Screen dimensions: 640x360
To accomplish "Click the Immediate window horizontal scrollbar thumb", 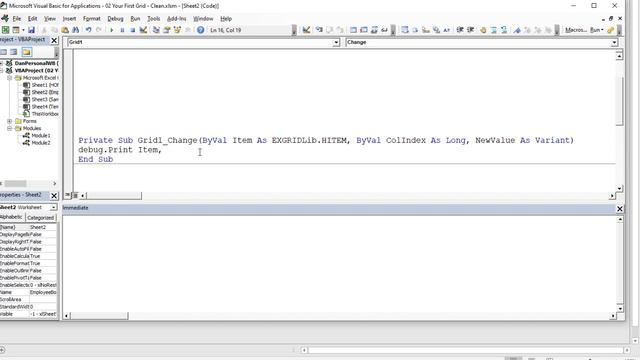I will coord(99,316).
